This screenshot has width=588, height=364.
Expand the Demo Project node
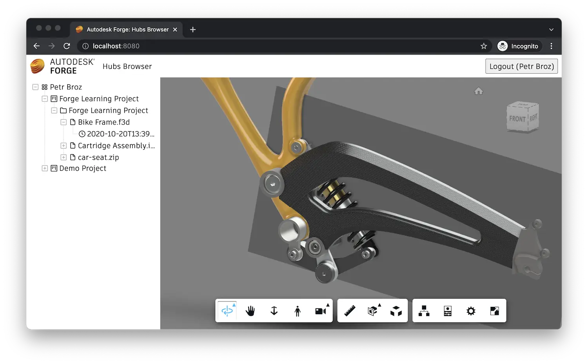(45, 168)
